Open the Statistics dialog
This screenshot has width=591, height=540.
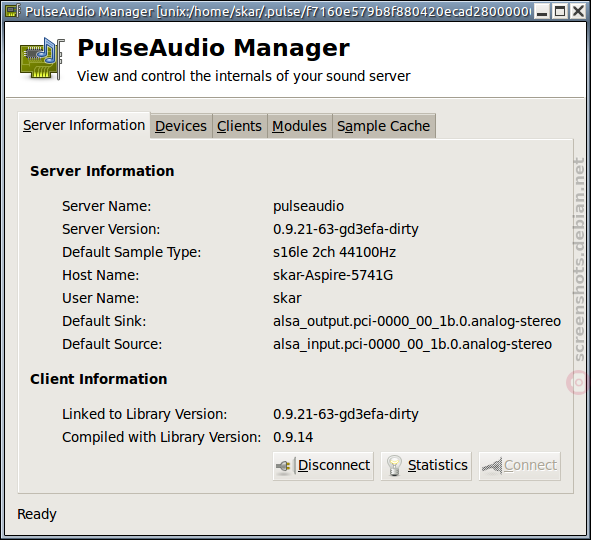[426, 466]
